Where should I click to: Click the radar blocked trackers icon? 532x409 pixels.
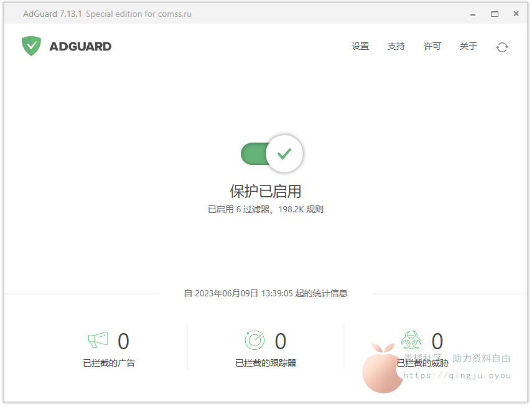[254, 340]
